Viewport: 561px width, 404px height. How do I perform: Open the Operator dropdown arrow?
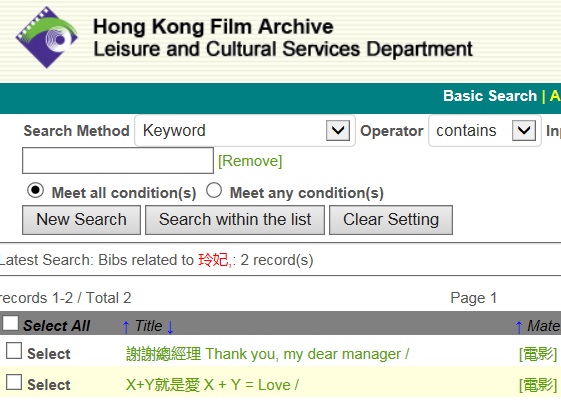524,131
